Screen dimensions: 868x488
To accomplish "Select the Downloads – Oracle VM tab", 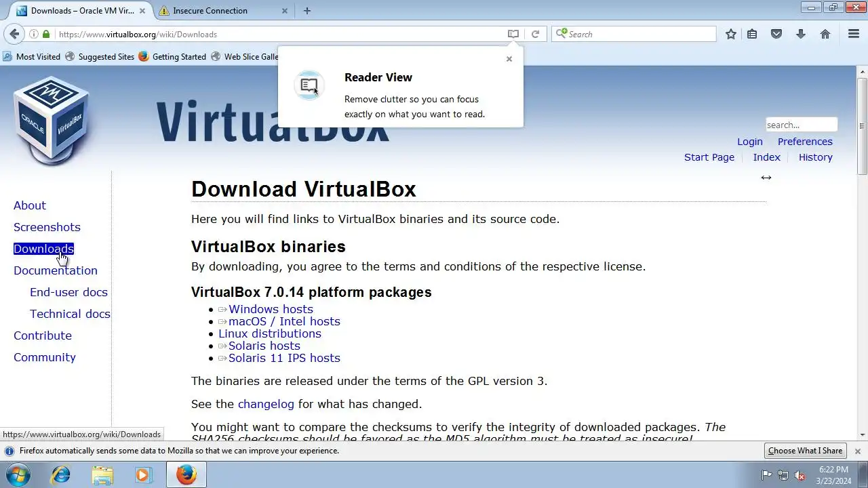I will click(80, 11).
